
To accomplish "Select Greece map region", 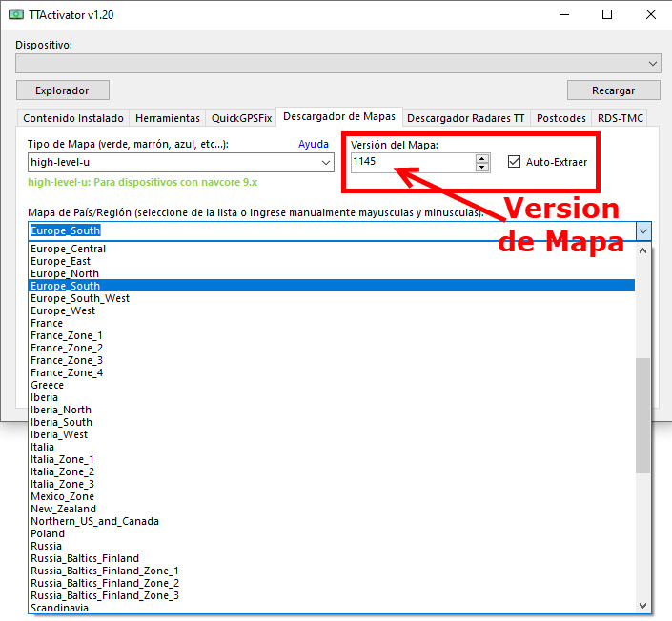I will pyautogui.click(x=332, y=385).
